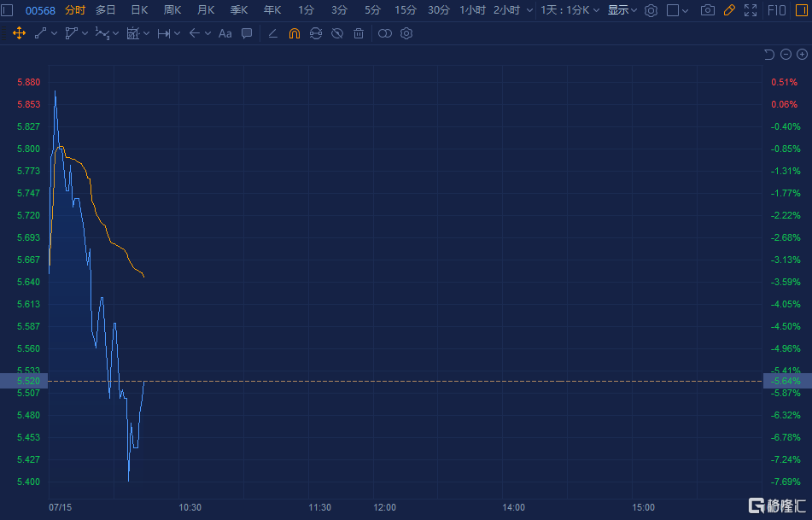Activate the orange pencil drawing tool
Screen dimensions: 812x520
coord(728,10)
